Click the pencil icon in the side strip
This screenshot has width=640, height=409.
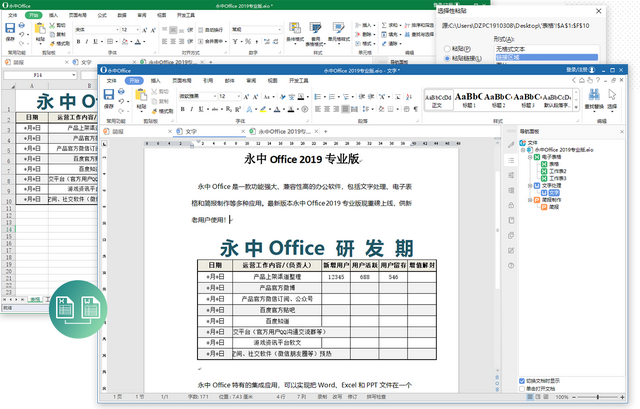tap(511, 145)
